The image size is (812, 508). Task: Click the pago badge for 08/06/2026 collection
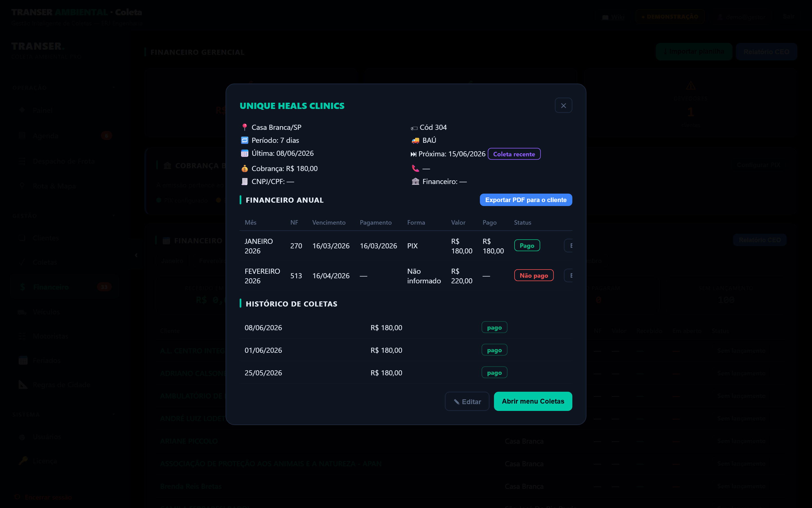494,328
